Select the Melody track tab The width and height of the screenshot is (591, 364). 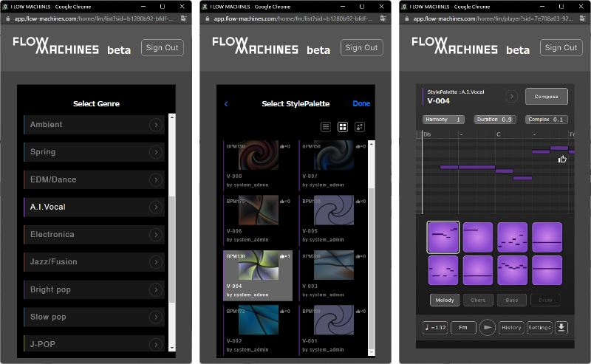[445, 300]
